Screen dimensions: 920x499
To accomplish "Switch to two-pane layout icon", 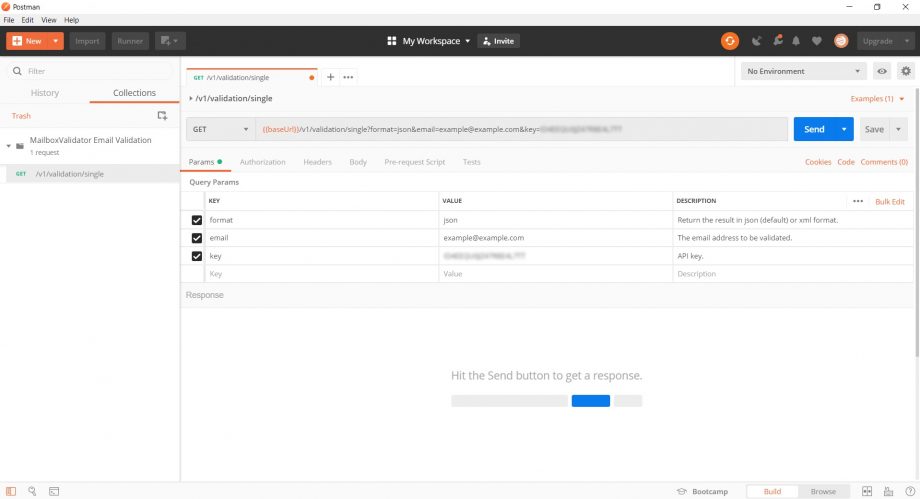I will tap(867, 491).
